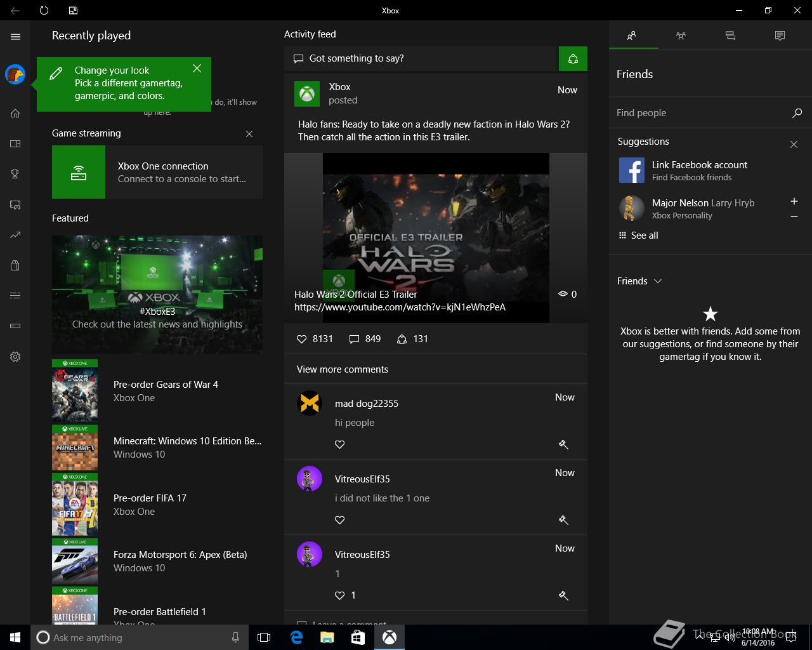The width and height of the screenshot is (812, 650).
Task: Open My games sidebar icon
Action: [15, 143]
